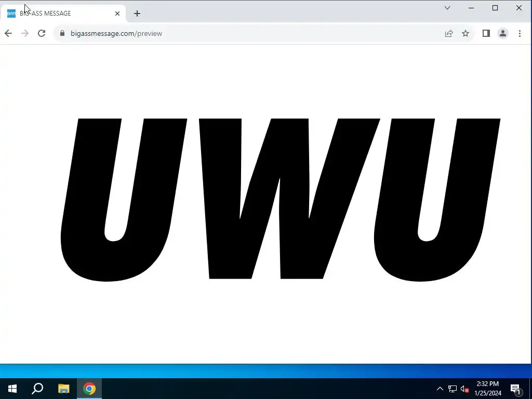Open Windows search from taskbar
This screenshot has height=399, width=532.
pyautogui.click(x=37, y=389)
